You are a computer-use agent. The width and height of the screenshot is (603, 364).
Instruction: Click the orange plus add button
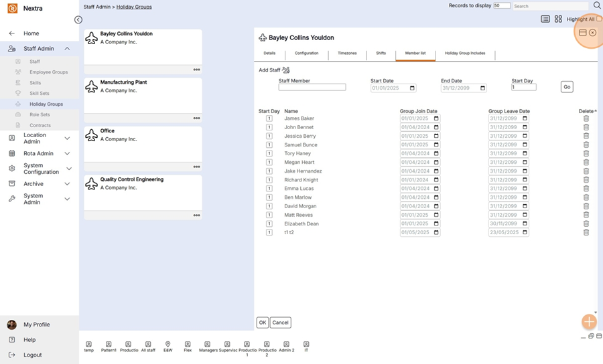(589, 322)
